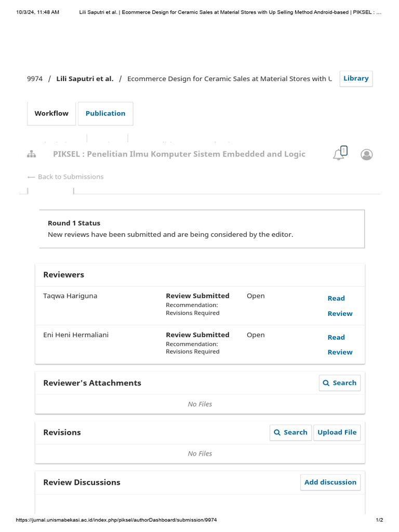Read Review from Eni Heni Hermaliani
399x532 pixels.
pyautogui.click(x=340, y=344)
